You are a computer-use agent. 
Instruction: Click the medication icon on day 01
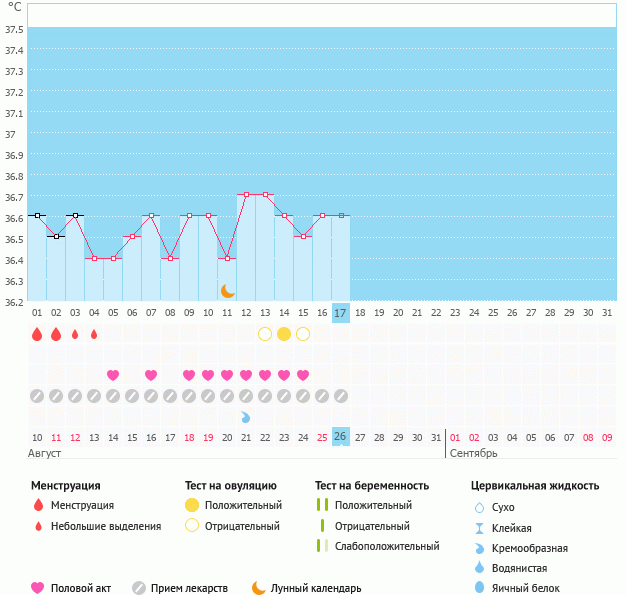pos(37,396)
